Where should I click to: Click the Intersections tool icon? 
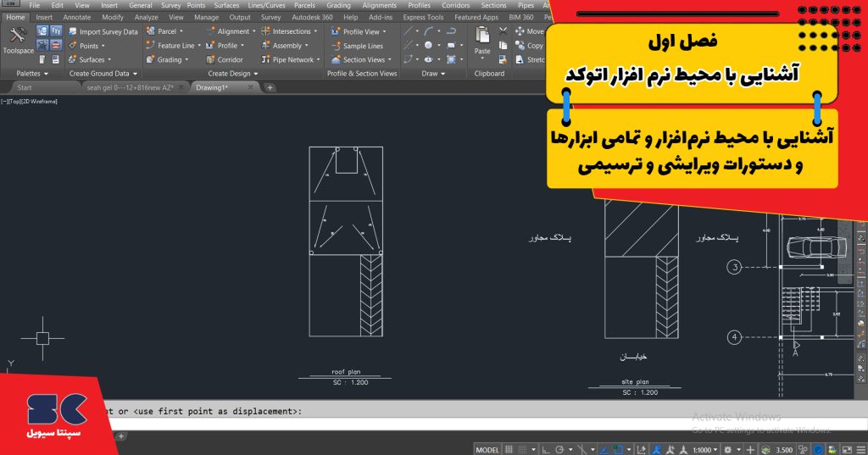[x=265, y=31]
